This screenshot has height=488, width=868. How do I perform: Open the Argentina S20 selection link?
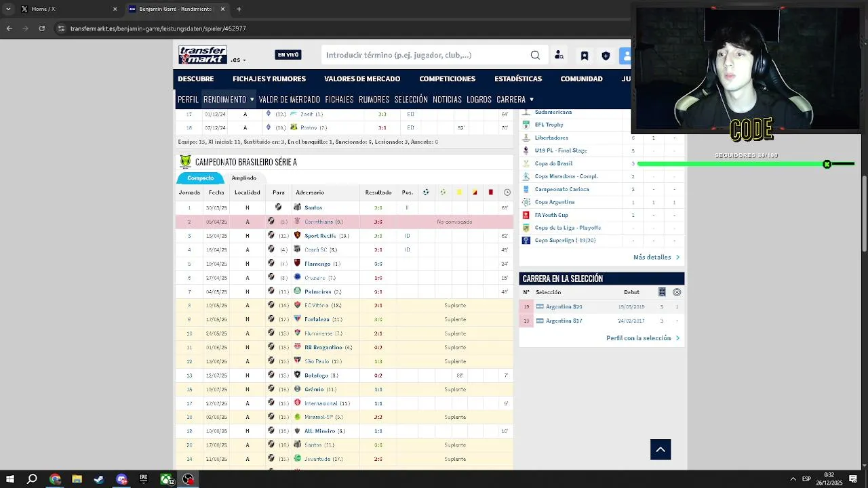[x=564, y=307]
